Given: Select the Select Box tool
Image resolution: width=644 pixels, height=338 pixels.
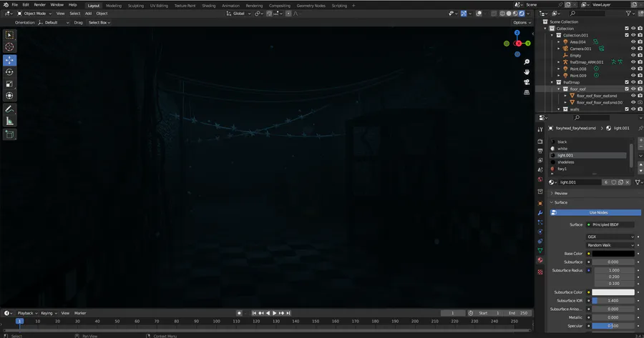Looking at the screenshot, I should tap(9, 35).
